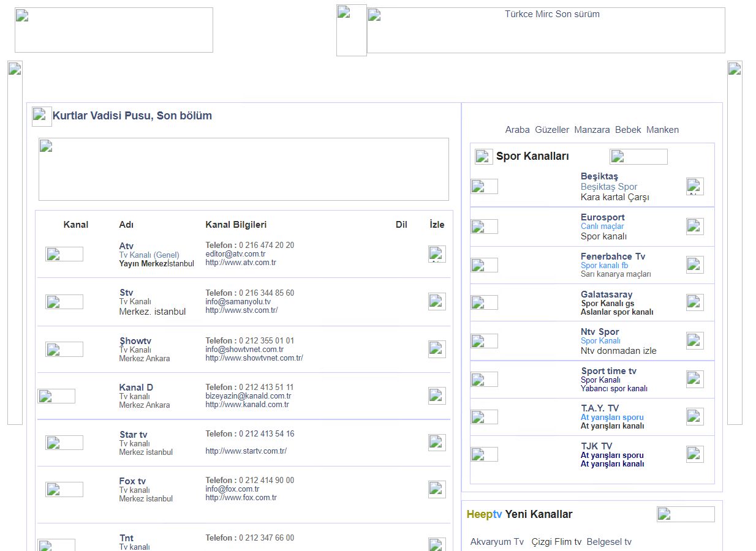Click the watch icon for Stv channel
Screen dimensions: 756x551
pyautogui.click(x=437, y=301)
